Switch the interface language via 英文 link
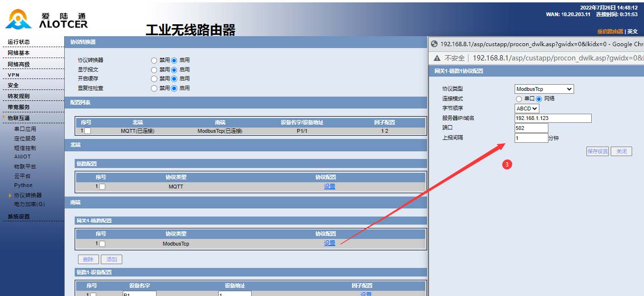Viewport: 644px width, 296px height. (x=633, y=31)
